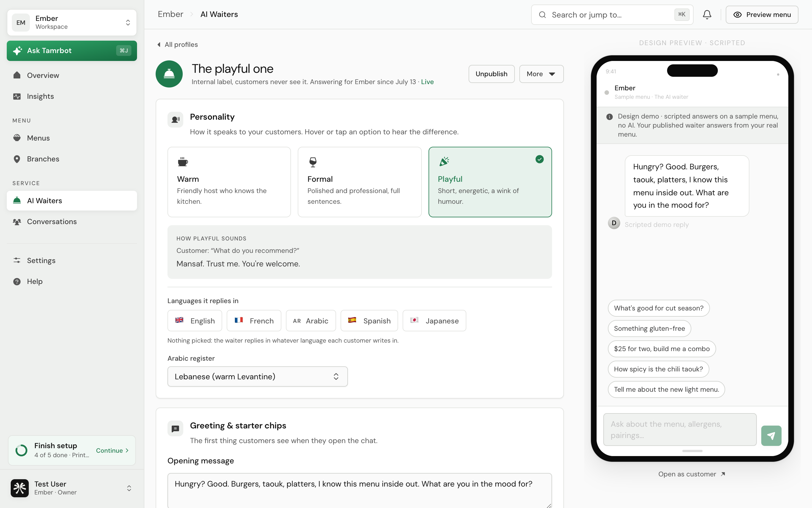Click the Finish setup progress ring
The width and height of the screenshot is (812, 508).
(x=21, y=450)
